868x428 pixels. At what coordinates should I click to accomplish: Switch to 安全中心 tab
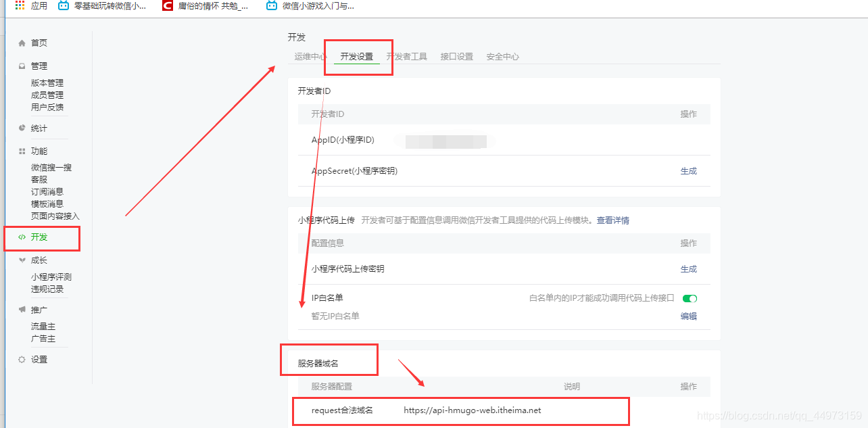[503, 57]
